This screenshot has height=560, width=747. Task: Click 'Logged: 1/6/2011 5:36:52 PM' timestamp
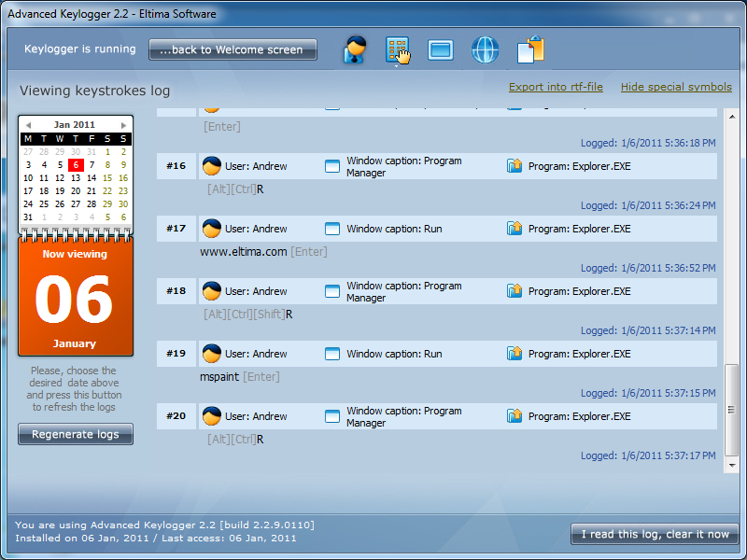click(x=648, y=268)
